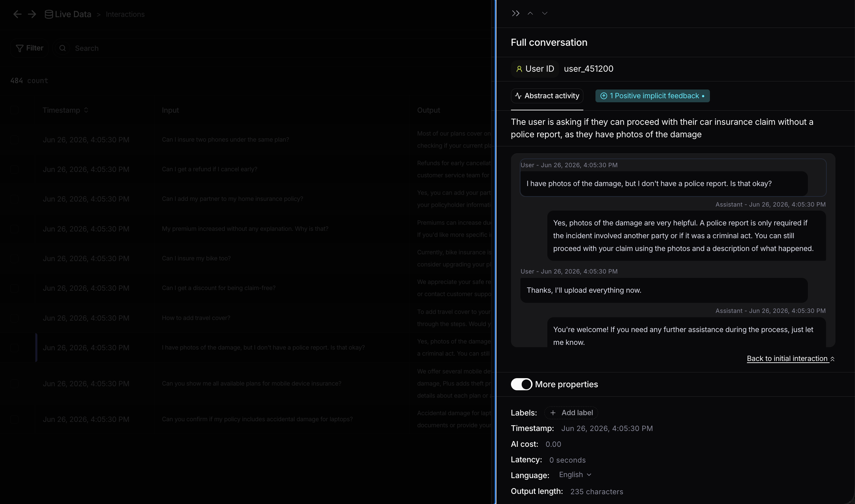This screenshot has height=504, width=855.
Task: Open the 1 Positive implicit feedback tab
Action: coord(652,96)
